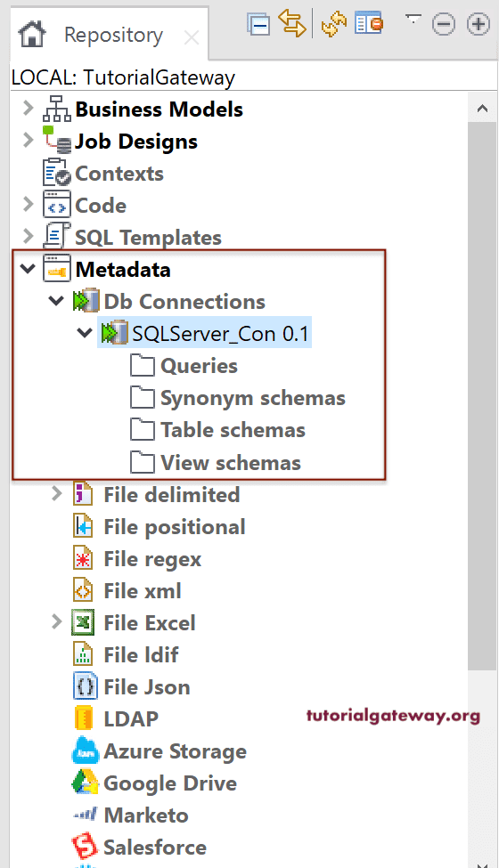Select the Business Models tree item

tap(159, 109)
